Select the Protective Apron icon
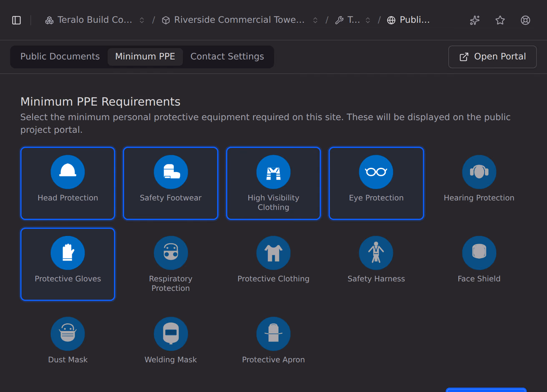Screen dimensions: 547x392 click(x=273, y=334)
